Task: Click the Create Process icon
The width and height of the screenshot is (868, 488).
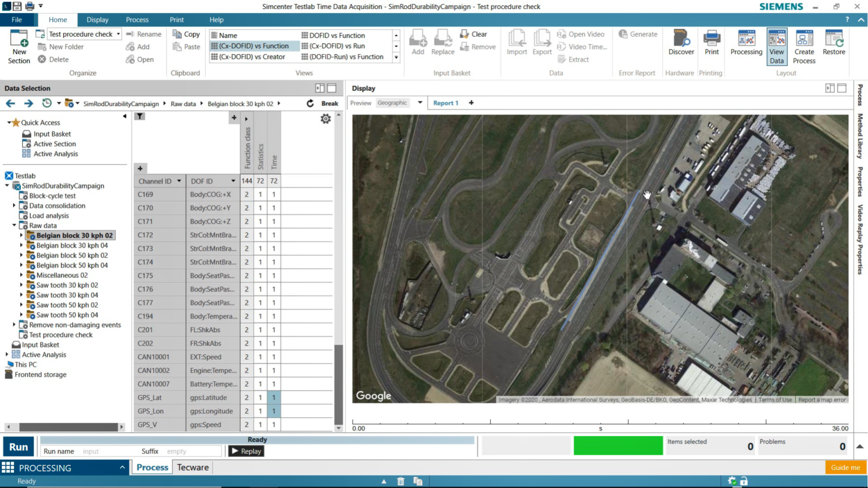Action: (804, 46)
